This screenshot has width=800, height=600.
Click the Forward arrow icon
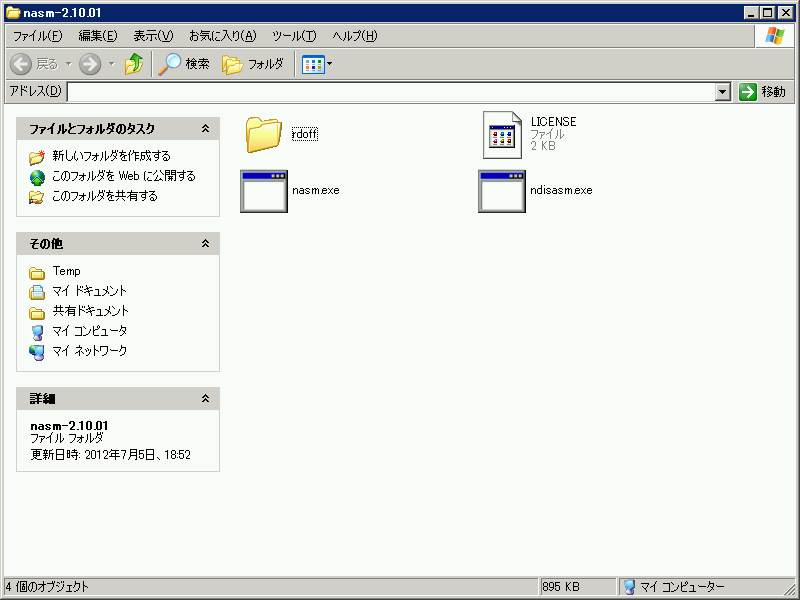coord(90,64)
